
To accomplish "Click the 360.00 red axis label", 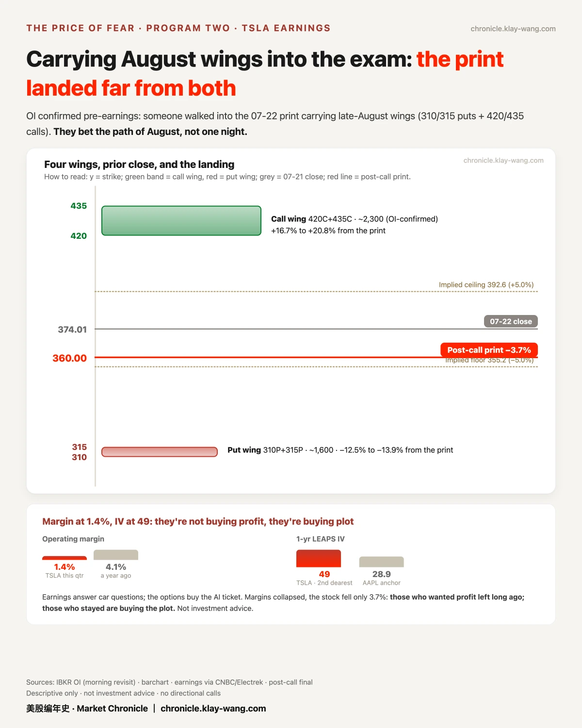I will (x=69, y=358).
